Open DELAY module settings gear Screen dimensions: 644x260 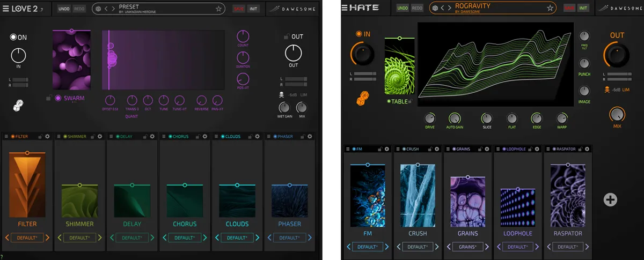152,137
